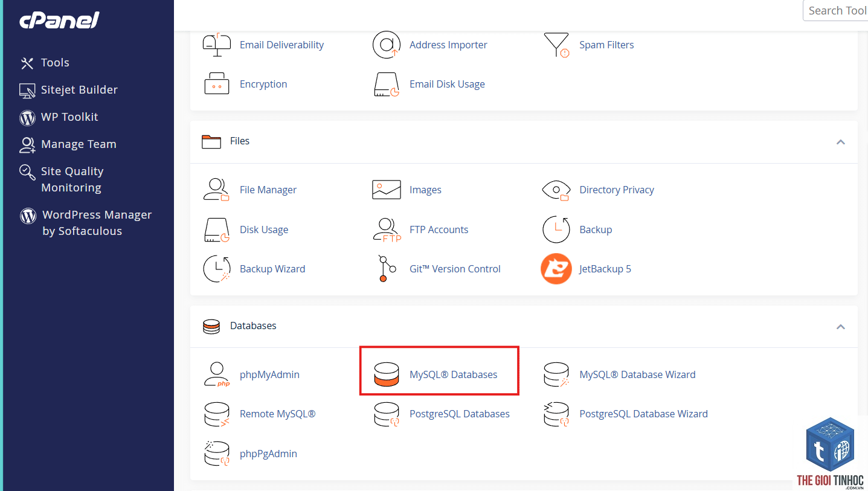Click the orange JetBackup 5 icon
The height and width of the screenshot is (491, 868).
tap(556, 269)
